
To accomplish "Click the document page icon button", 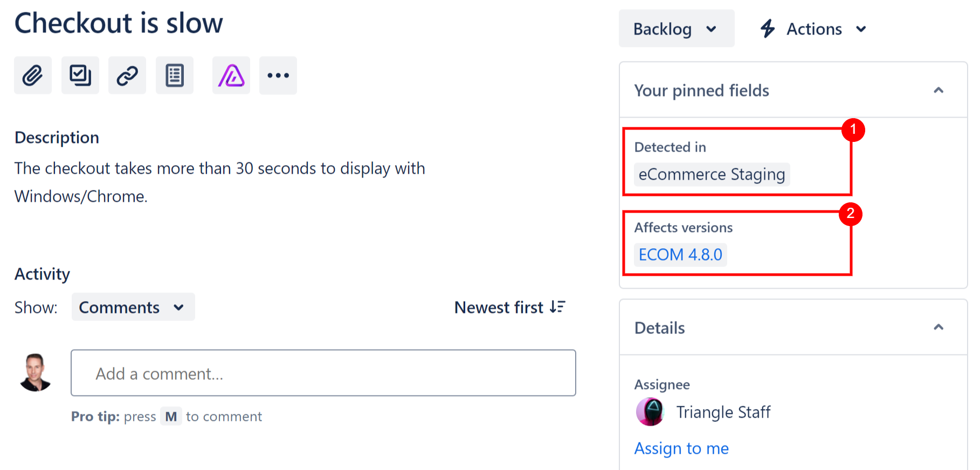I will (x=175, y=76).
